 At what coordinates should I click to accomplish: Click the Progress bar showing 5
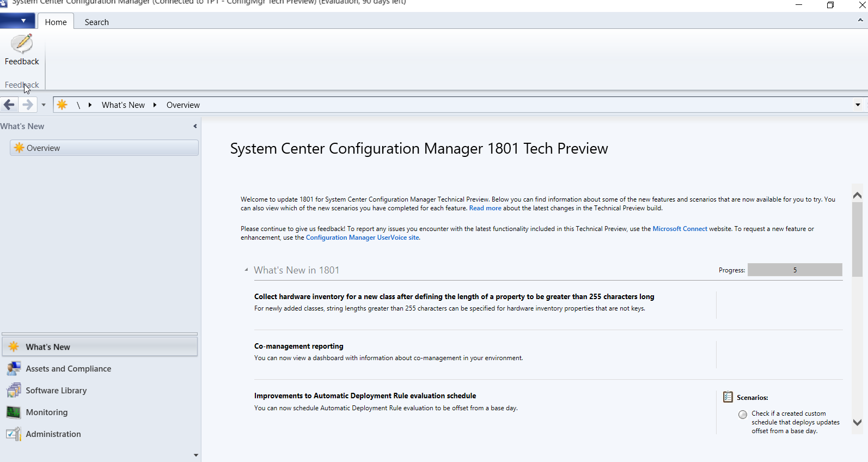794,270
